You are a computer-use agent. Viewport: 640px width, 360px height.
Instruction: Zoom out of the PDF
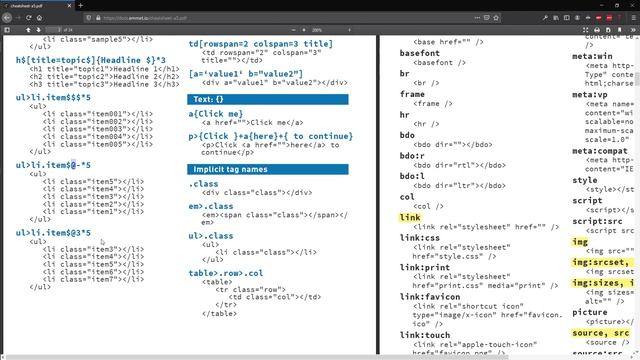point(293,30)
